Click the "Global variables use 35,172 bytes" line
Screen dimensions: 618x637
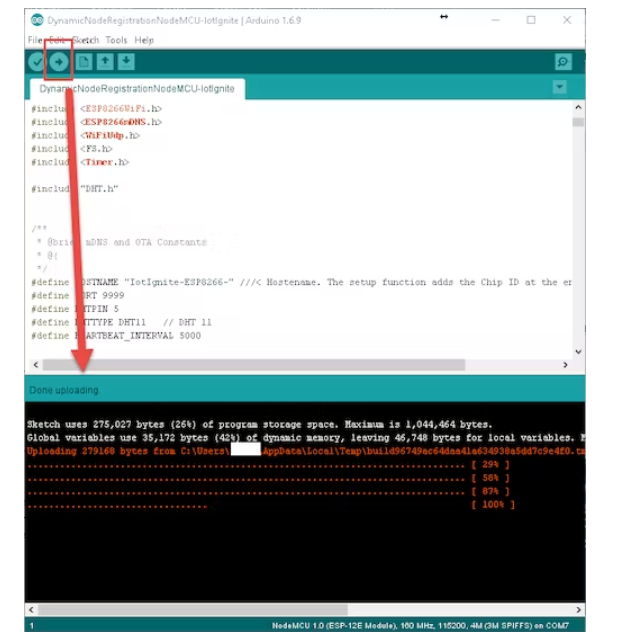(305, 438)
